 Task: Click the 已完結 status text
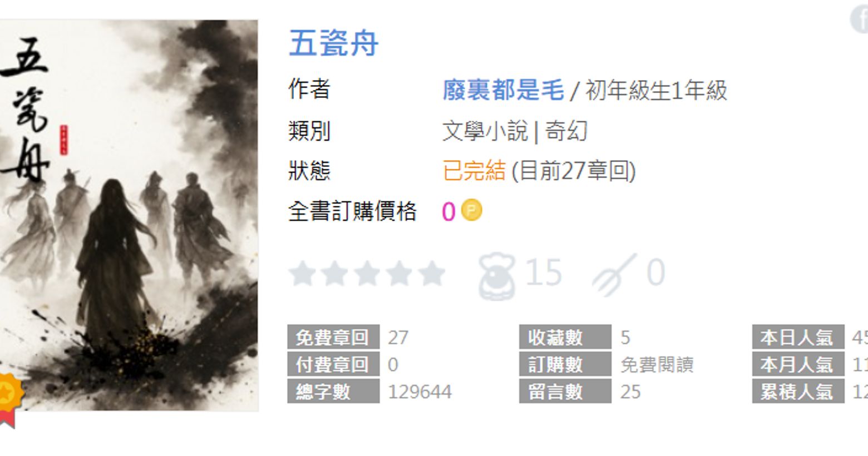click(x=474, y=171)
